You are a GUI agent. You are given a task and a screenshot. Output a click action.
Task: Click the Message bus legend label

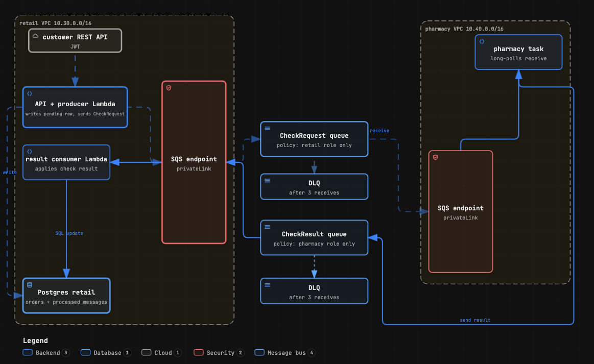tap(287, 353)
